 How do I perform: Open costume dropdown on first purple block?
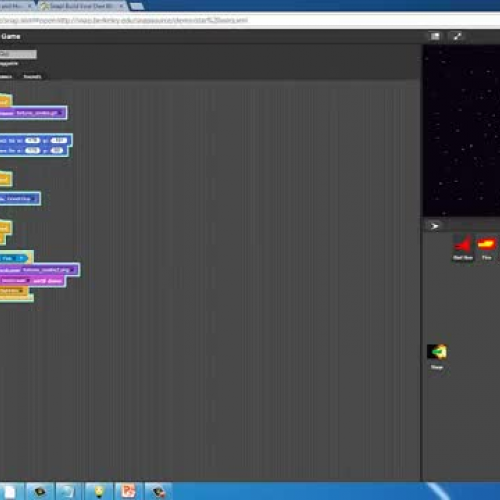point(60,113)
